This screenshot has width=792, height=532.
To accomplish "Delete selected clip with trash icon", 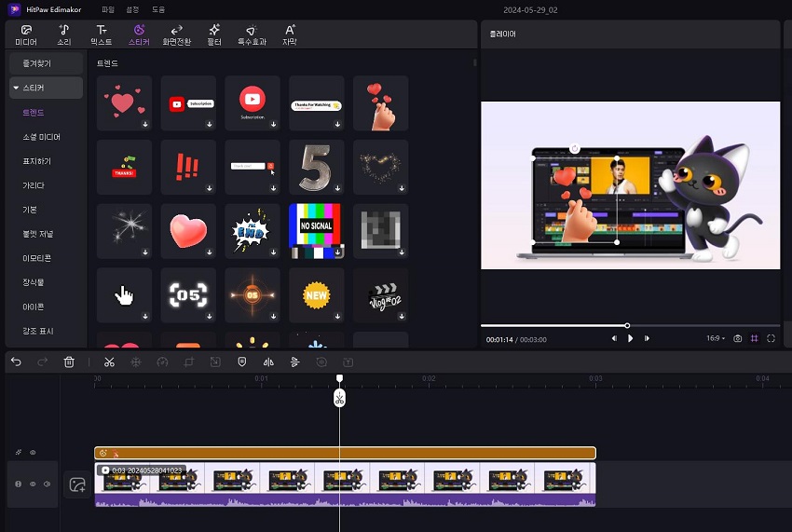I will tap(69, 361).
